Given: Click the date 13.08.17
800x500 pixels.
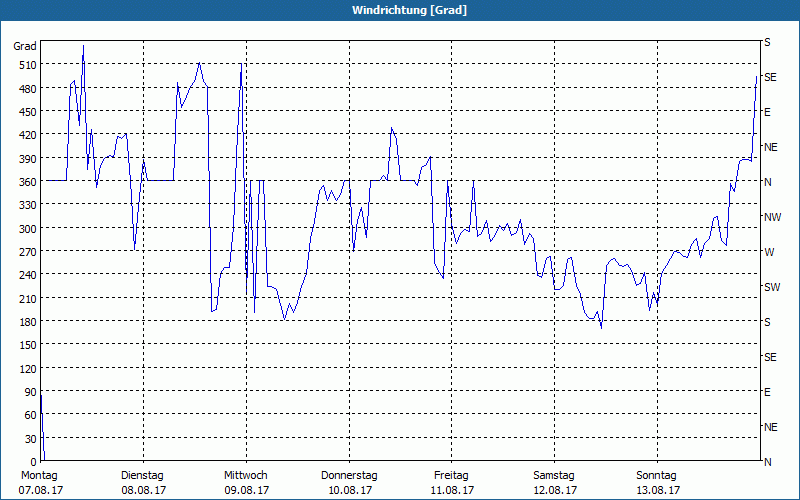Looking at the screenshot, I should point(658,490).
